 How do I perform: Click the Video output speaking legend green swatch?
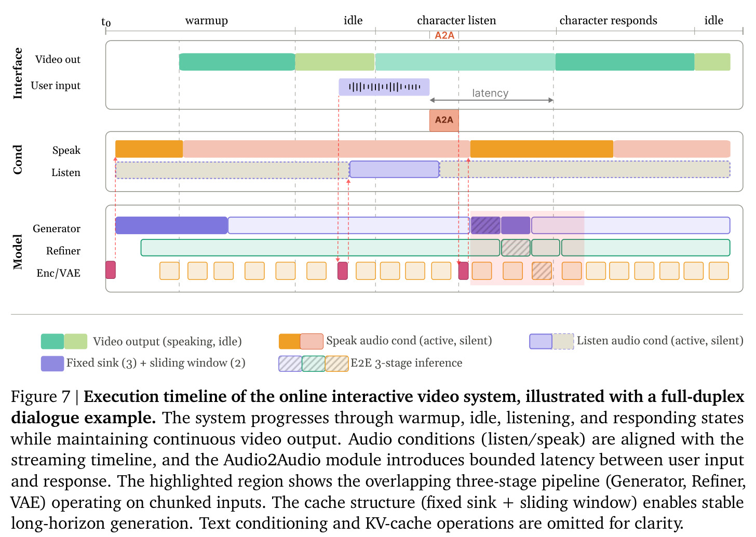pyautogui.click(x=52, y=341)
